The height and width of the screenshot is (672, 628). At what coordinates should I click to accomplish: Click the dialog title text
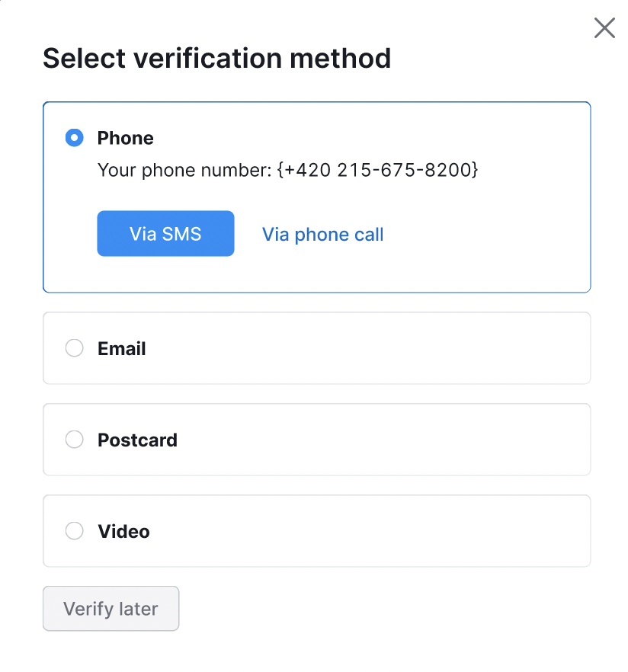click(218, 58)
